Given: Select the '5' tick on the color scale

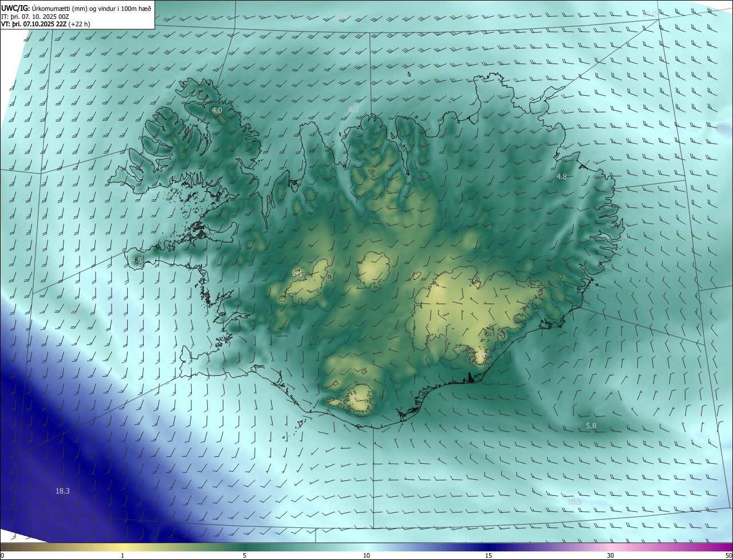Looking at the screenshot, I should [x=245, y=555].
